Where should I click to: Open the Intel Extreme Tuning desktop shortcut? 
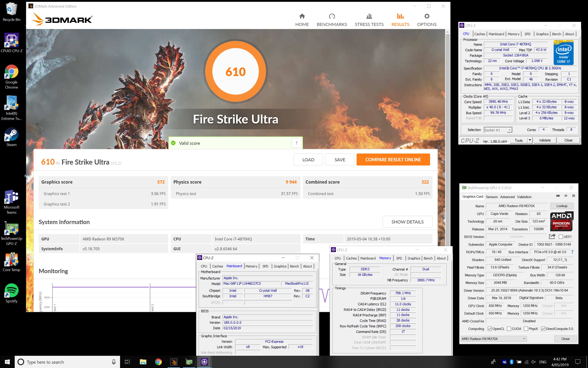11,108
